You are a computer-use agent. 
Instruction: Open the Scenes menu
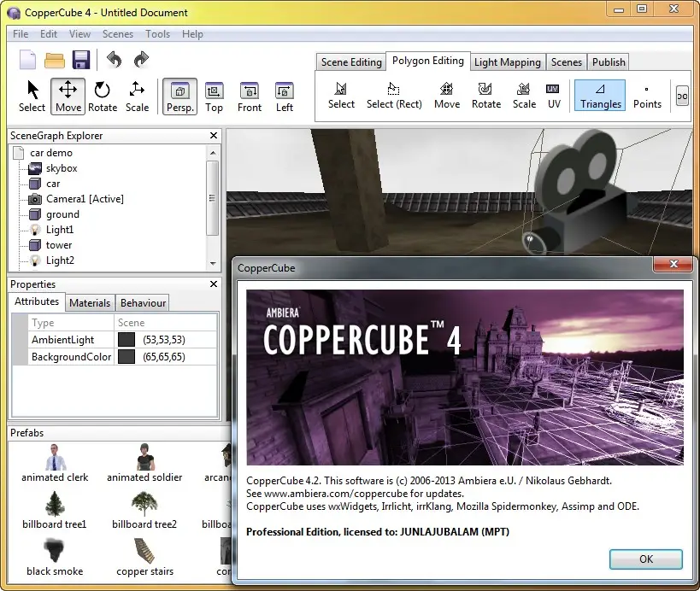tap(118, 34)
